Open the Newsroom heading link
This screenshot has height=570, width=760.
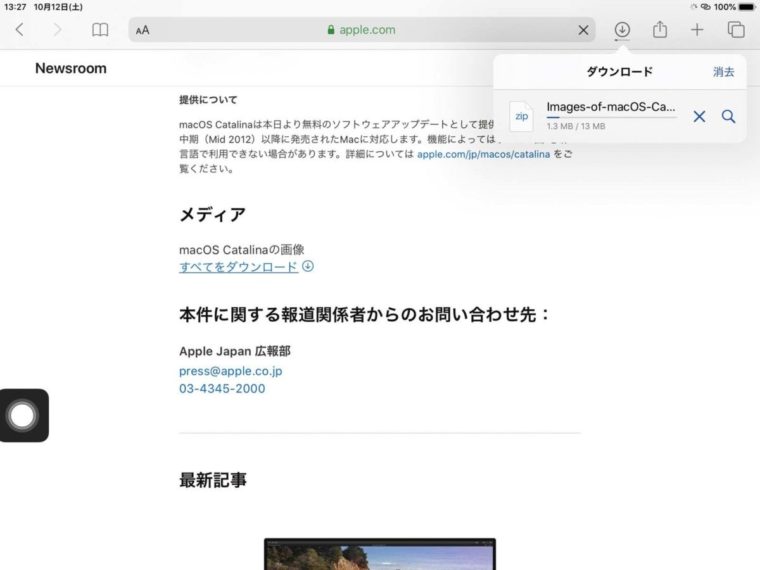[71, 68]
